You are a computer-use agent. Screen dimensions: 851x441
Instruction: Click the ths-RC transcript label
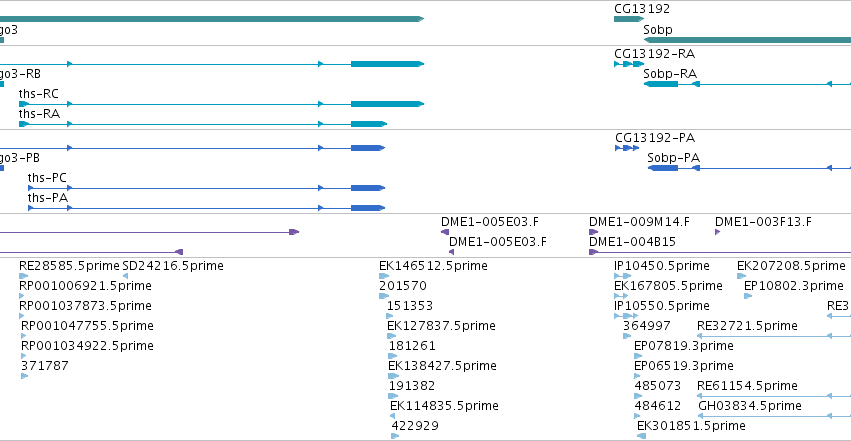(39, 94)
